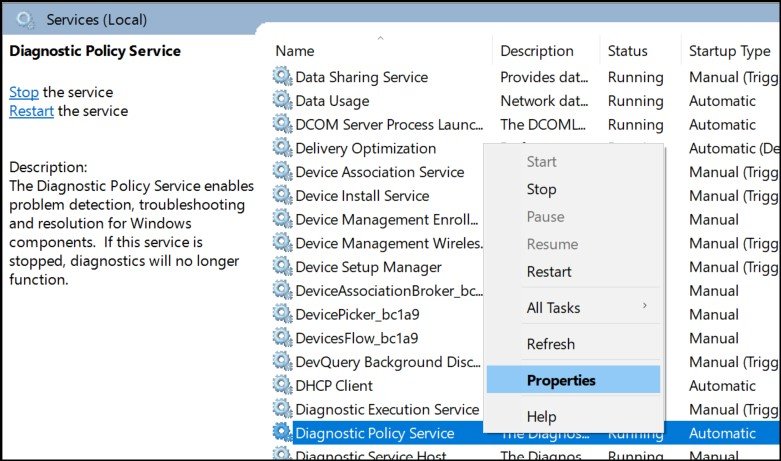Click the Status column header

click(629, 51)
